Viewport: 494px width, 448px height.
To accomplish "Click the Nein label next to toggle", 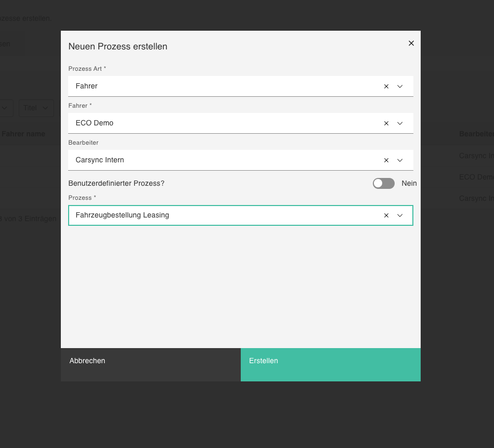I will point(409,183).
